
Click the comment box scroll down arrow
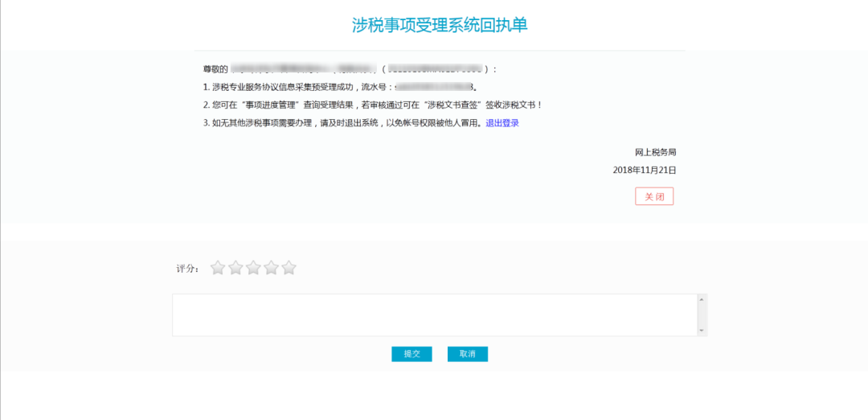coord(702,330)
